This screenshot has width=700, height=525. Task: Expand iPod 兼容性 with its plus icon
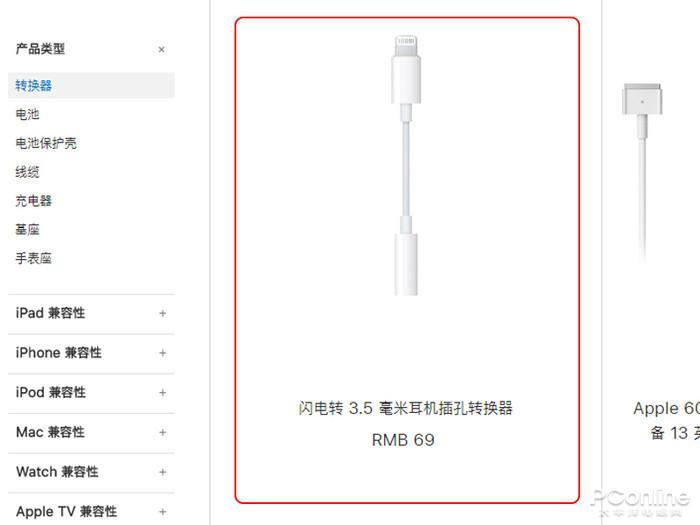(x=162, y=393)
